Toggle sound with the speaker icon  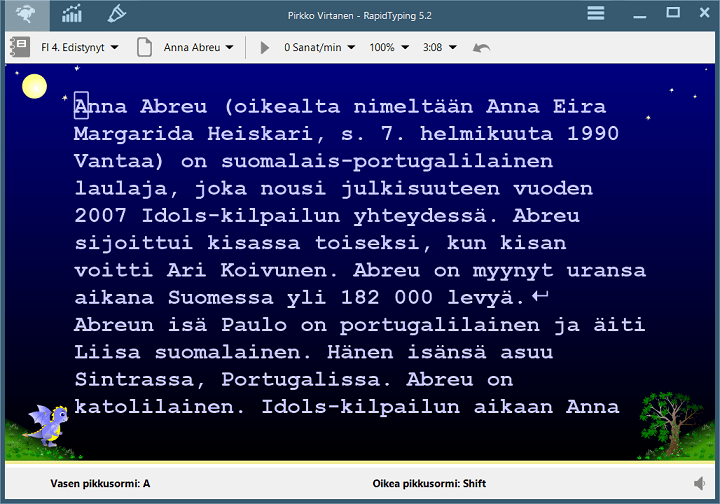[699, 483]
